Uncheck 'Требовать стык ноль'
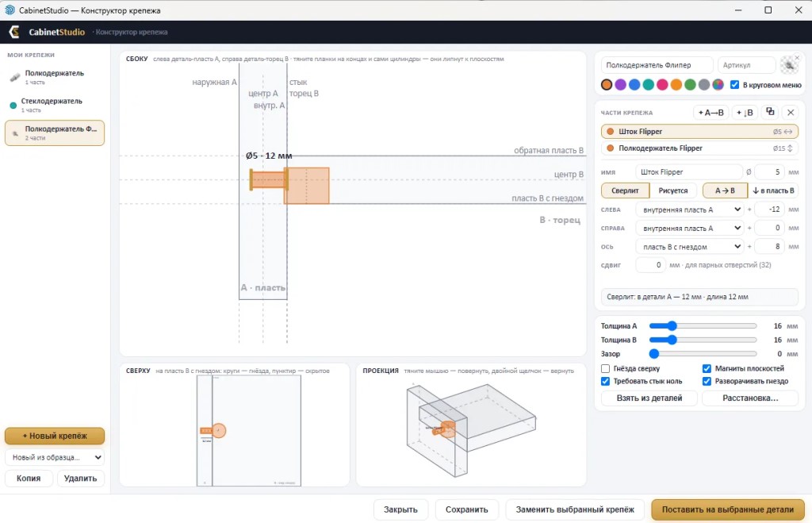 coord(605,382)
